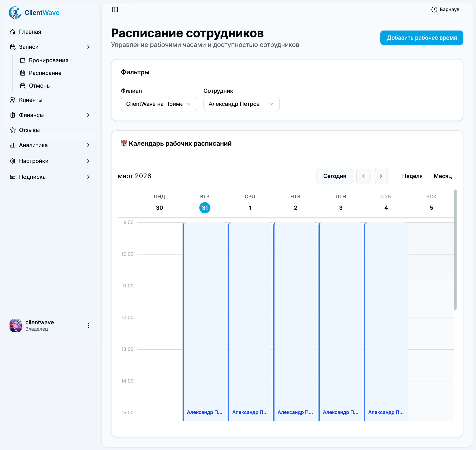Image resolution: width=476 pixels, height=450 pixels.
Task: Open Отзывы star menu item
Action: [29, 130]
